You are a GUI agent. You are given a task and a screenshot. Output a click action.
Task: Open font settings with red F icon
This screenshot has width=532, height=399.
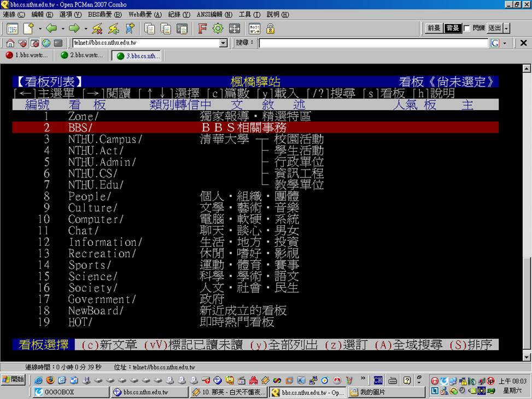(x=202, y=28)
